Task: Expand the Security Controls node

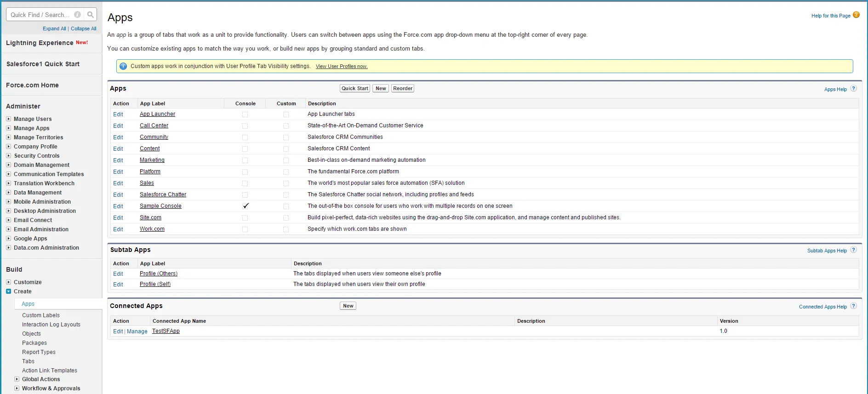Action: [x=8, y=156]
